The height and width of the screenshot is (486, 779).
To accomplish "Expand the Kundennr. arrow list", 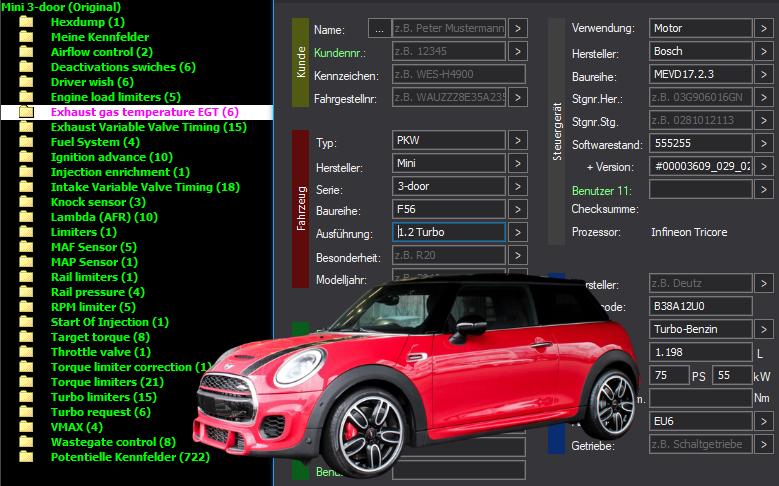I will 518,51.
